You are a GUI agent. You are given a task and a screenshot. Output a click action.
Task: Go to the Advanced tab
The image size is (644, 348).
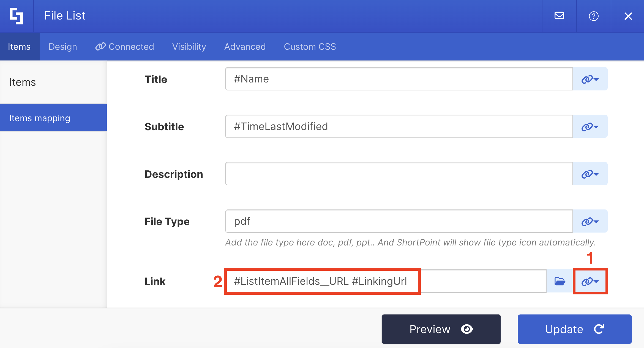point(245,47)
